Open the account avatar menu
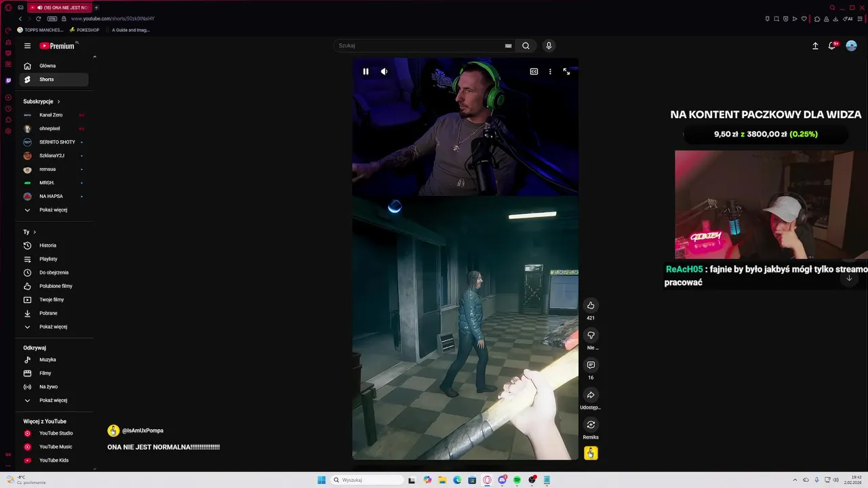Screen dimensions: 868x488 [851, 46]
